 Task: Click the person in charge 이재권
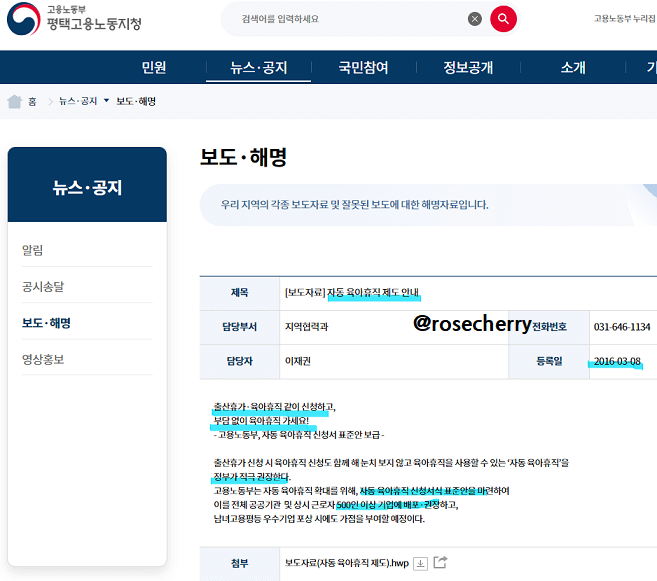[297, 361]
